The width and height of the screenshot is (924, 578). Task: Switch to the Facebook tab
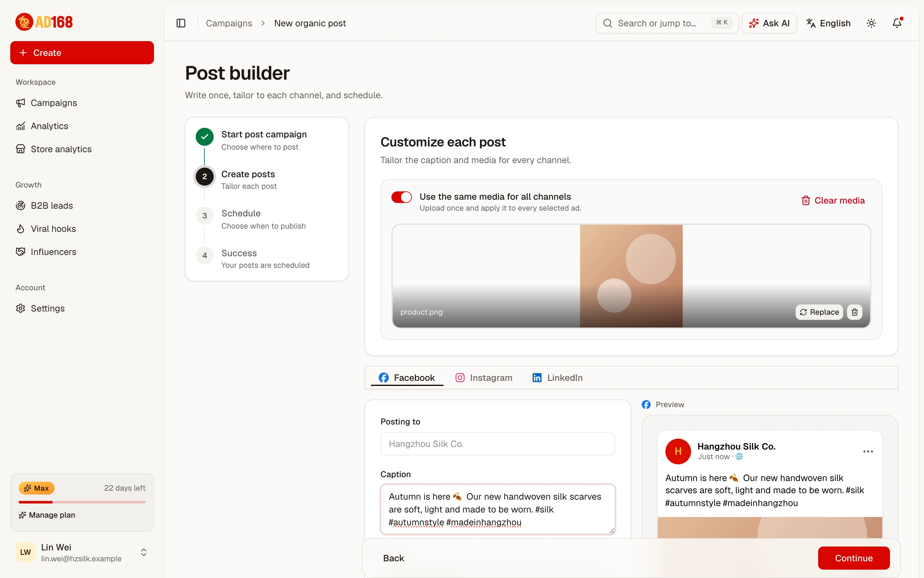pyautogui.click(x=406, y=378)
